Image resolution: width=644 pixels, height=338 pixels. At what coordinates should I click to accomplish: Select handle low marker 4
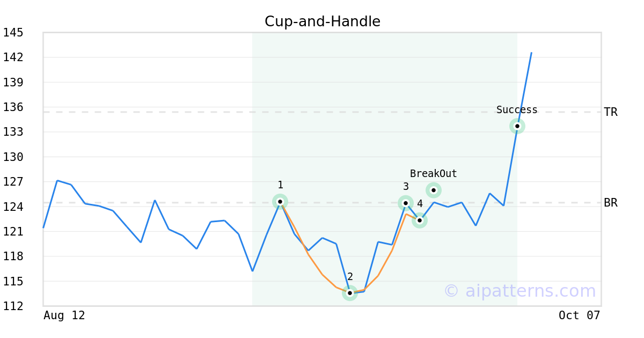(x=420, y=220)
